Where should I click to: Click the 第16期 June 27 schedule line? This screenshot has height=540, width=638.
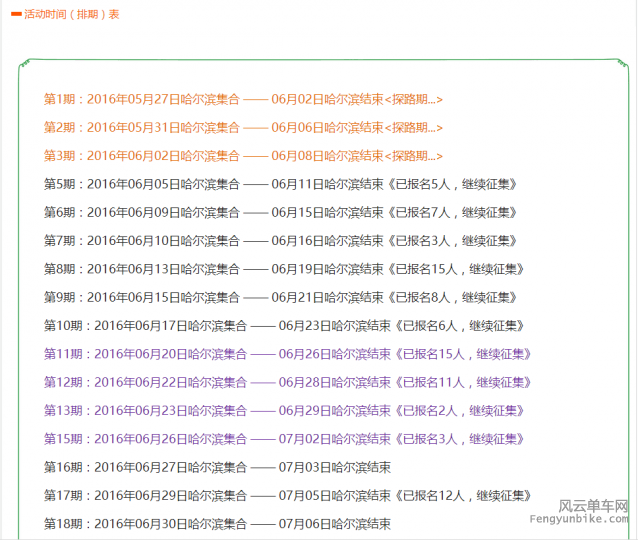[217, 467]
